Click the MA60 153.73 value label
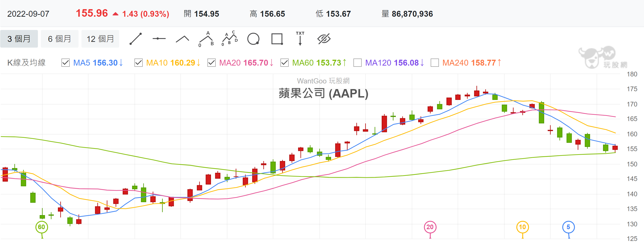The image size is (644, 244). (x=319, y=63)
